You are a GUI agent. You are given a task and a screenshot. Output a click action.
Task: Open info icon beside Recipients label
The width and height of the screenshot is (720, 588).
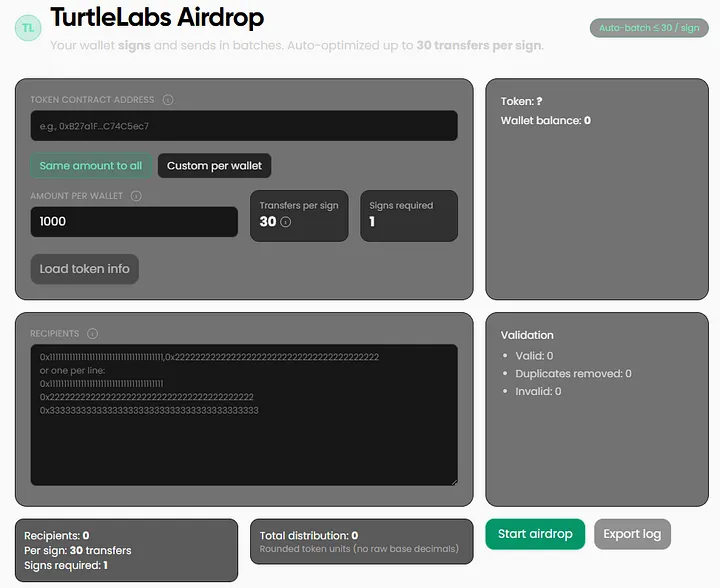tap(92, 334)
